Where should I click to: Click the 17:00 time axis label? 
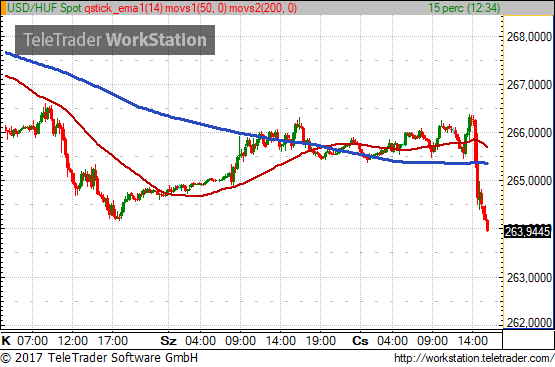tap(113, 341)
